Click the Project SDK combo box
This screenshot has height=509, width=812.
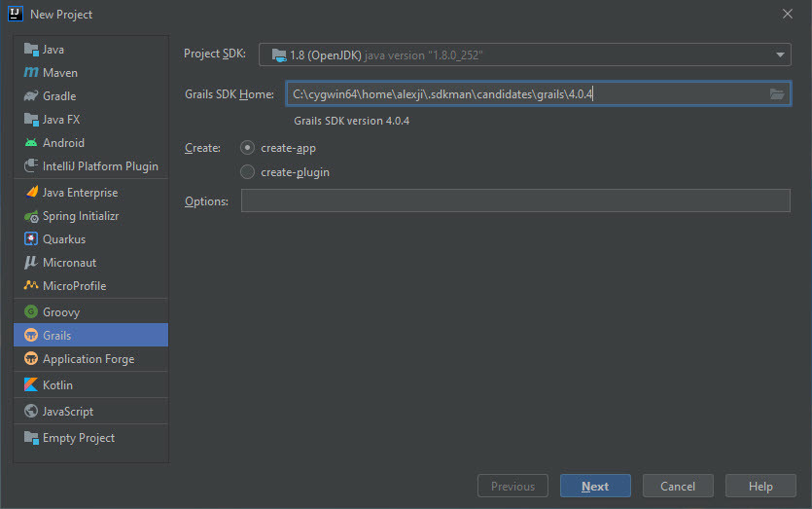click(x=524, y=55)
